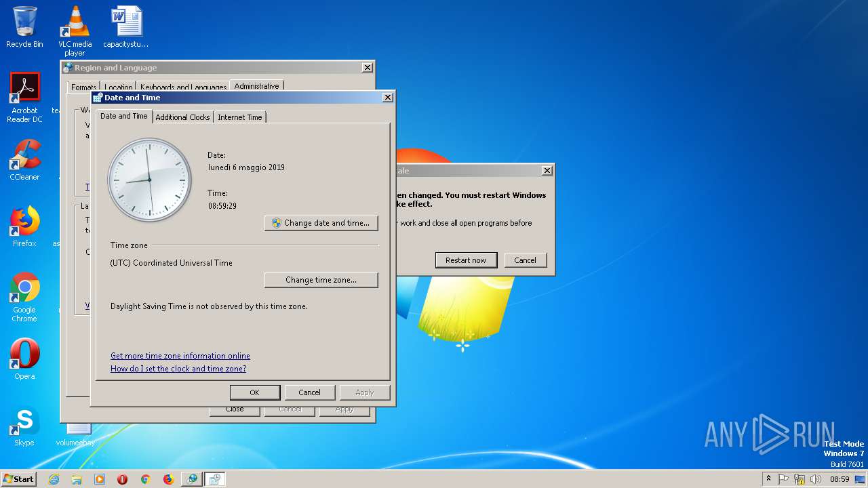Open the Keyboards and Languages tab
The height and width of the screenshot is (488, 868).
pos(183,87)
